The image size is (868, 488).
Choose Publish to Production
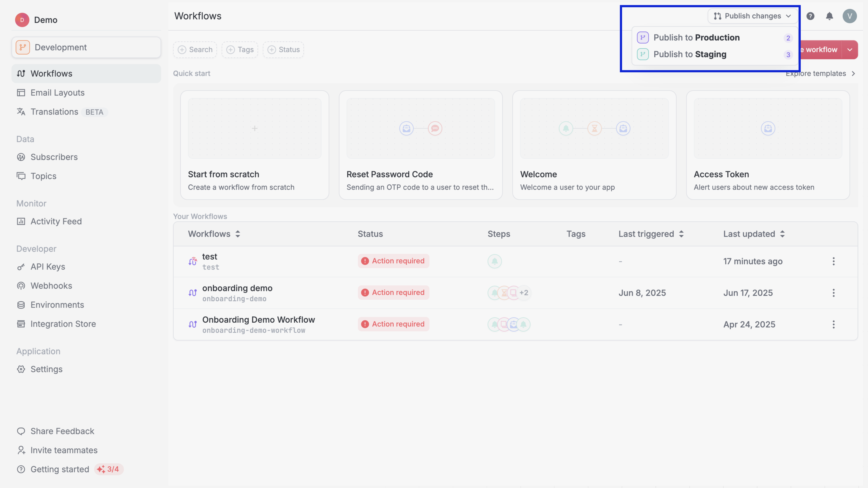[x=696, y=37]
